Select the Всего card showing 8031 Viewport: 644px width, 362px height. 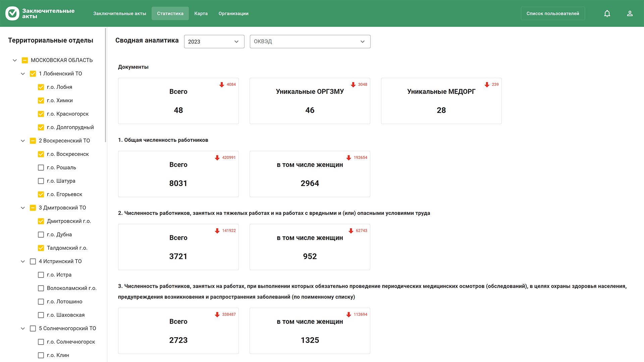click(x=178, y=174)
